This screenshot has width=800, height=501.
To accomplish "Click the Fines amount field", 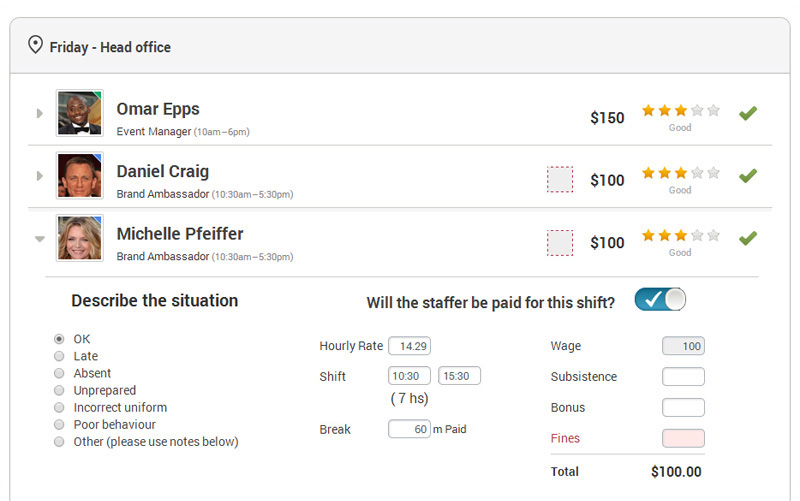I will pyautogui.click(x=683, y=438).
